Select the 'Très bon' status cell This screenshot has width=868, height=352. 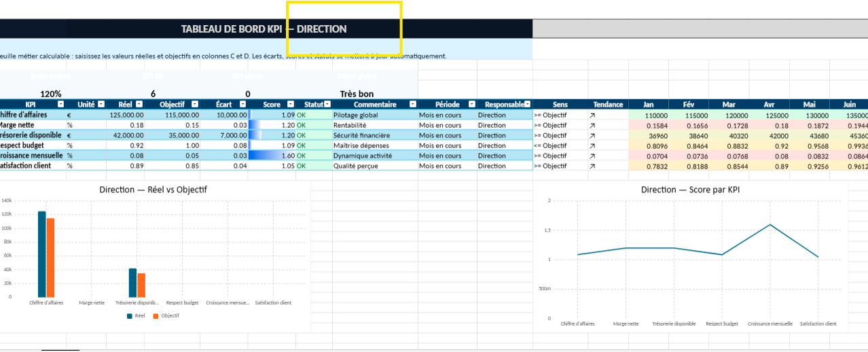[x=357, y=94]
